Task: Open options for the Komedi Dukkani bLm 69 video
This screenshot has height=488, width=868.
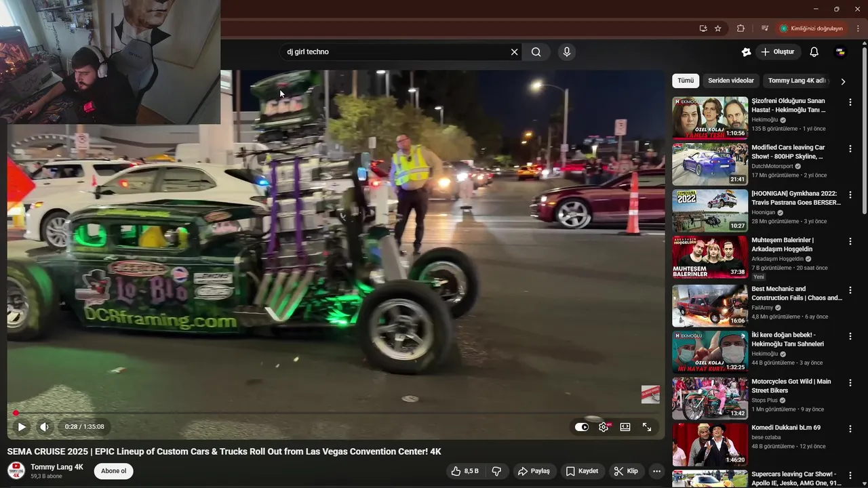Action: (x=850, y=429)
